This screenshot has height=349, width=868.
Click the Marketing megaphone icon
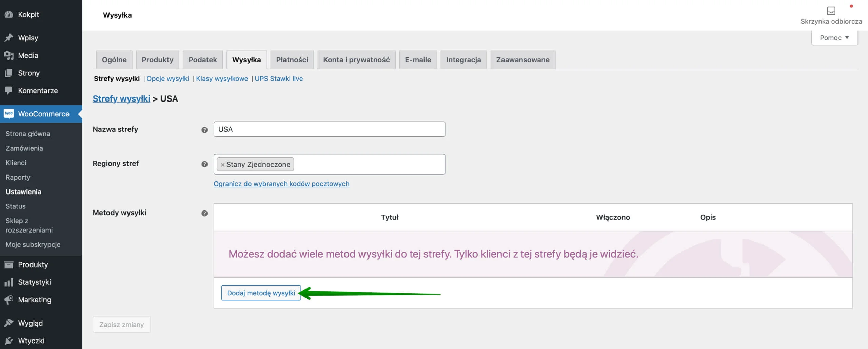click(9, 300)
